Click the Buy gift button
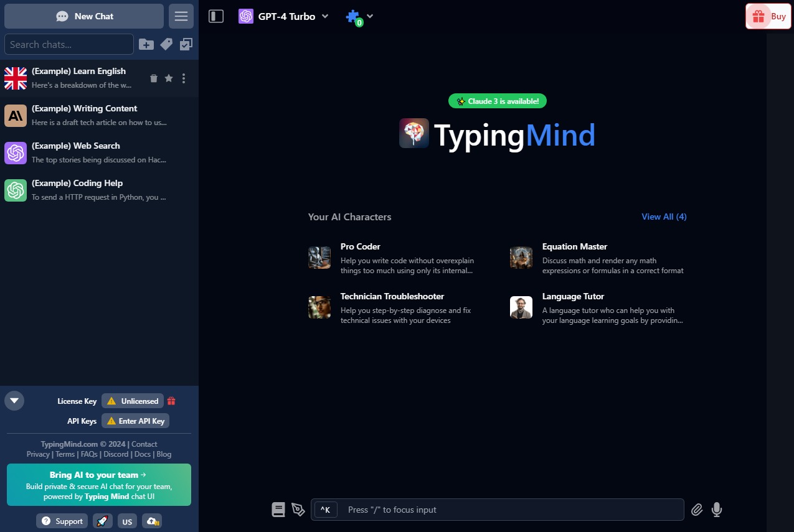 coord(768,17)
